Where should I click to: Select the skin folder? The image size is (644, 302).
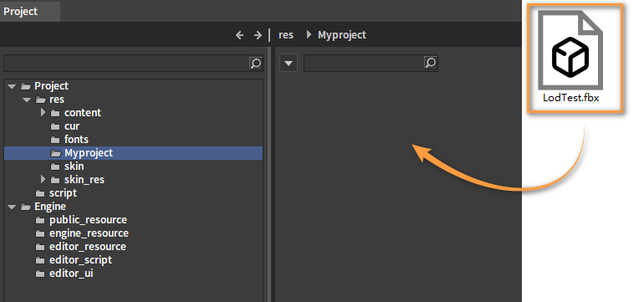74,166
